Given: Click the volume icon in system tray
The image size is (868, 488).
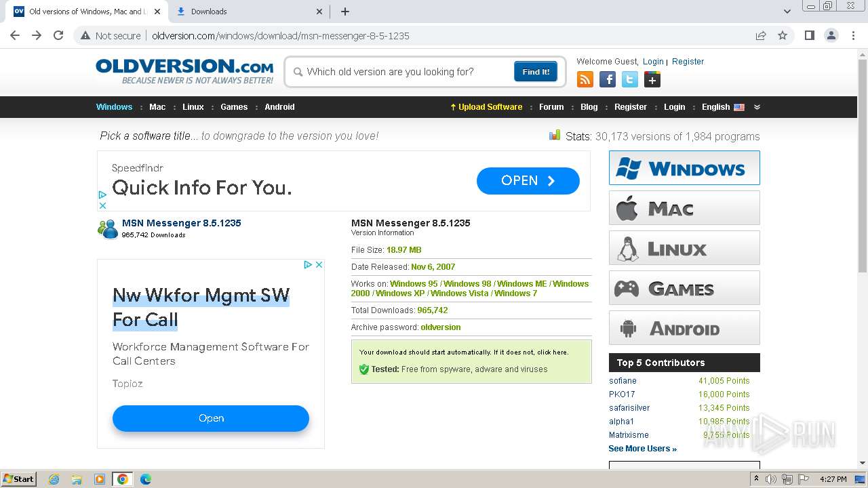Looking at the screenshot, I should (x=771, y=479).
